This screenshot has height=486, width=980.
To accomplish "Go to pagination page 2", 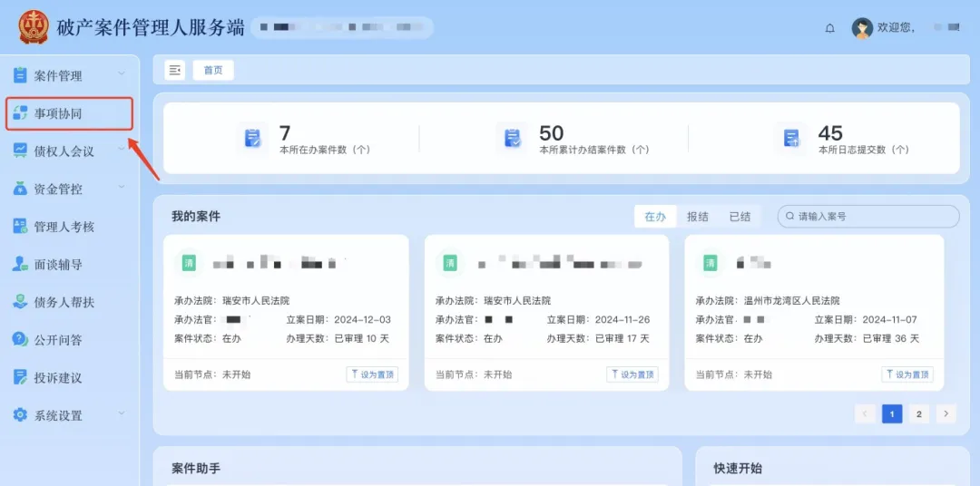I will (x=918, y=413).
